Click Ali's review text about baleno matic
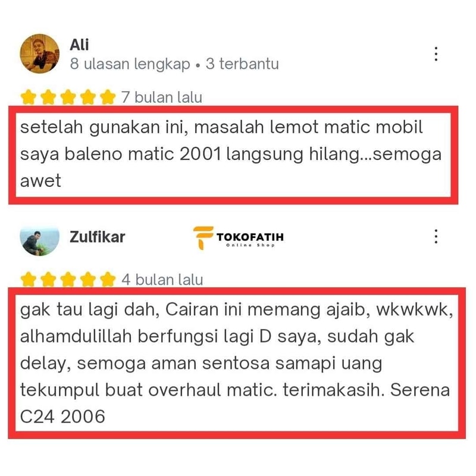 tap(231, 154)
